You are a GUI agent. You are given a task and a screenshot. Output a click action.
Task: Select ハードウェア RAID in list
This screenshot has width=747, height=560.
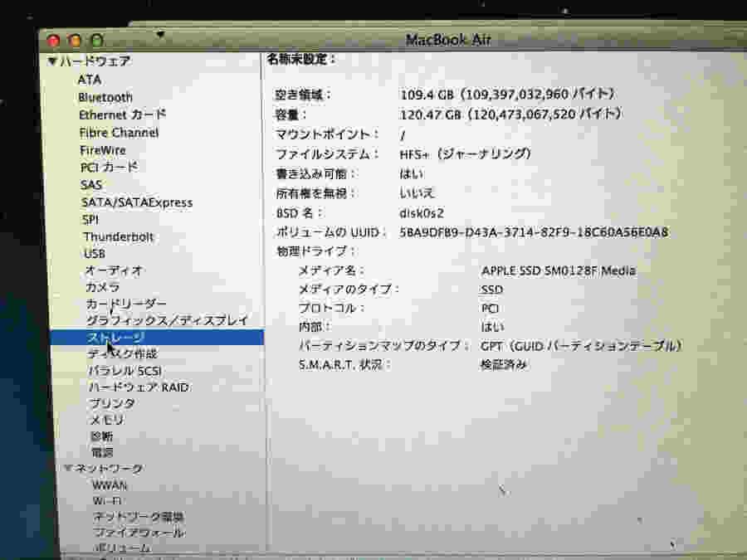[139, 387]
